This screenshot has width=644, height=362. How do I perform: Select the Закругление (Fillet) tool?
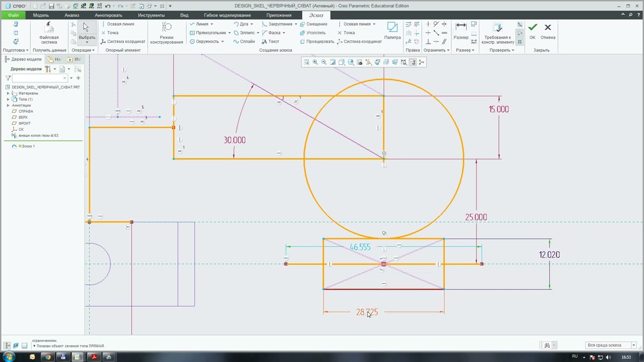(277, 24)
